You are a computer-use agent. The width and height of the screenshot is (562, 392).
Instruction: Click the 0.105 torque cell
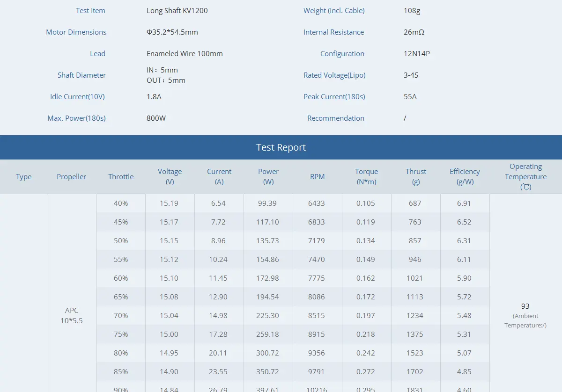366,203
